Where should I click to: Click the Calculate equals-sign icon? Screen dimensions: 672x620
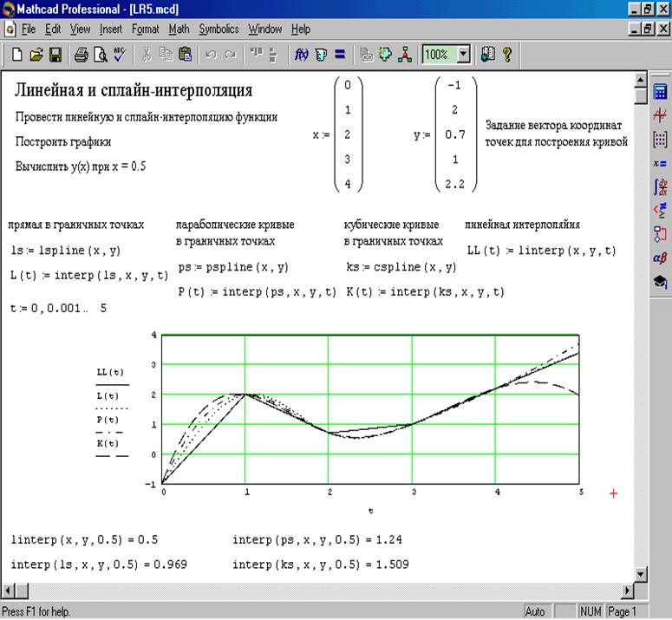click(x=340, y=55)
